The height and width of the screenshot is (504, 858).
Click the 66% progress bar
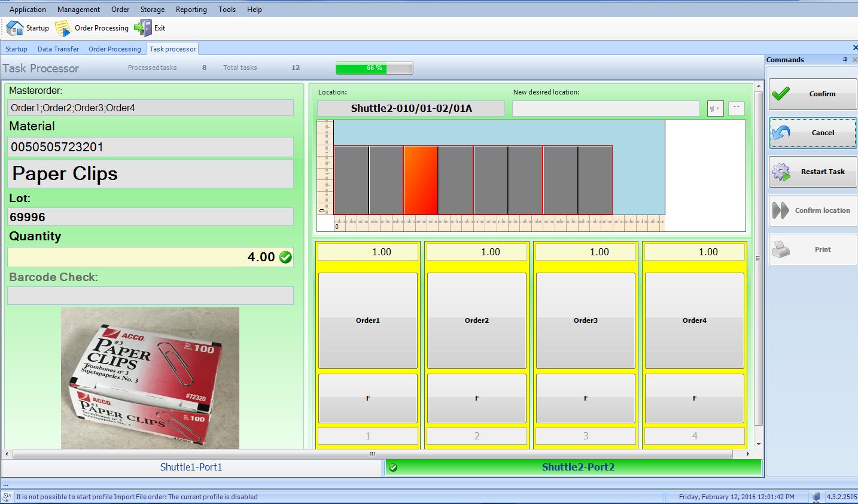click(375, 68)
